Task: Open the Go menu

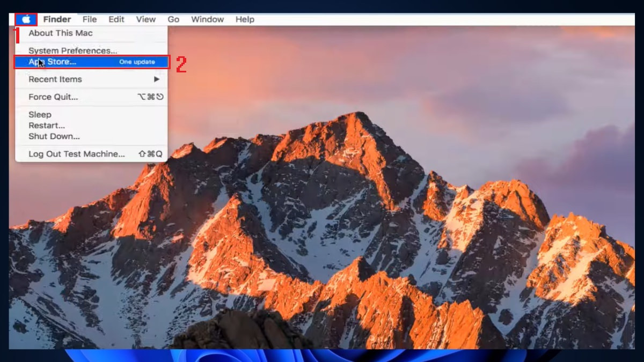Action: tap(173, 19)
